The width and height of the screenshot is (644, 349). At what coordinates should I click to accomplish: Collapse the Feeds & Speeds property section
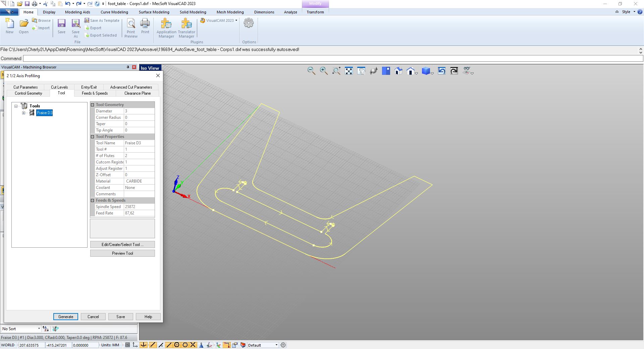[x=93, y=200]
